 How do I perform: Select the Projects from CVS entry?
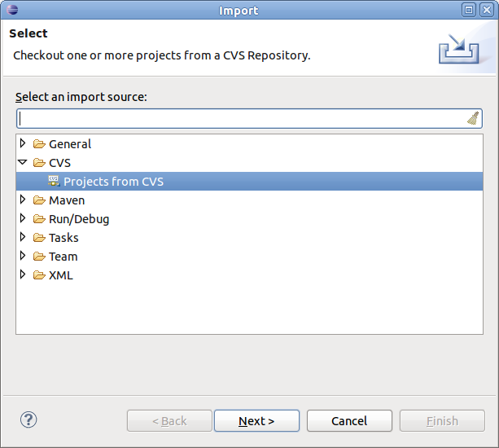point(113,182)
